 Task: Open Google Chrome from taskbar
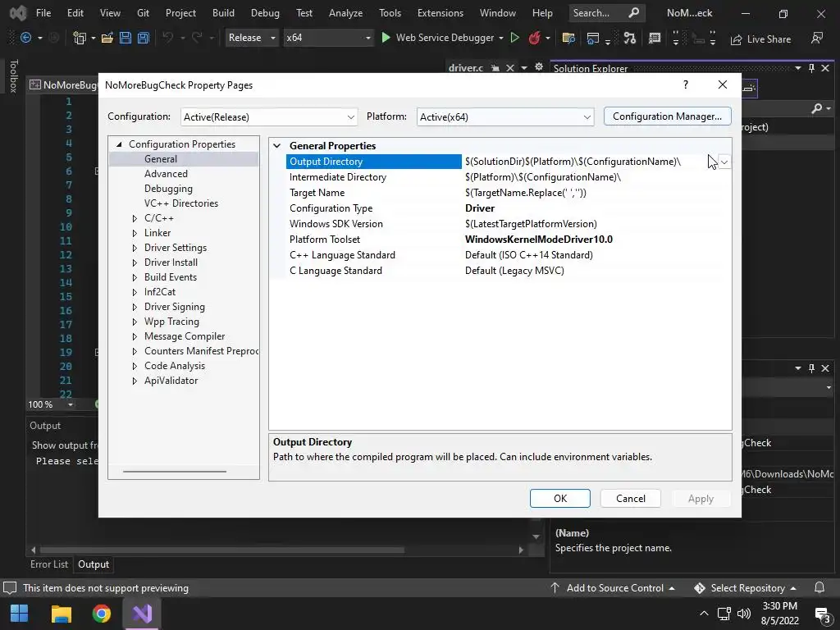(101, 614)
